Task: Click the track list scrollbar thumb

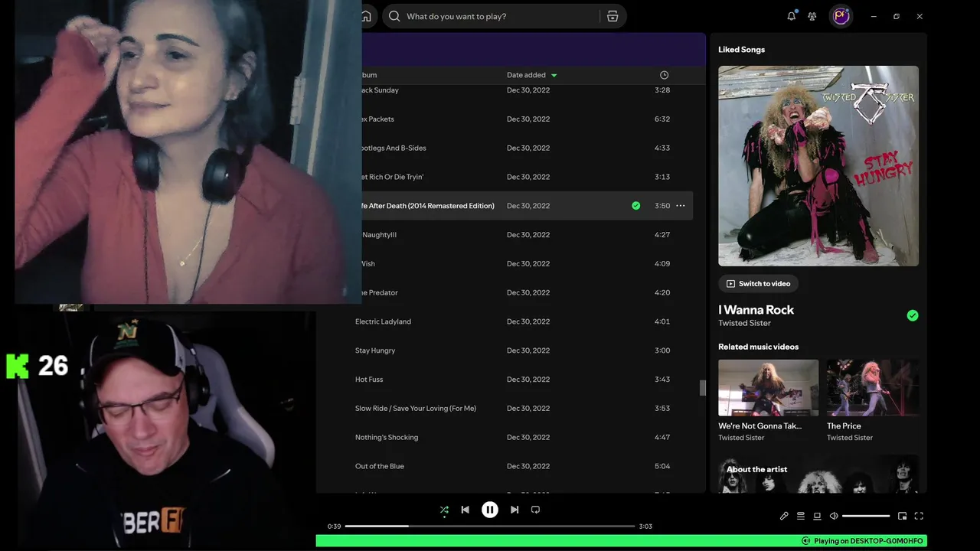Action: tap(703, 388)
